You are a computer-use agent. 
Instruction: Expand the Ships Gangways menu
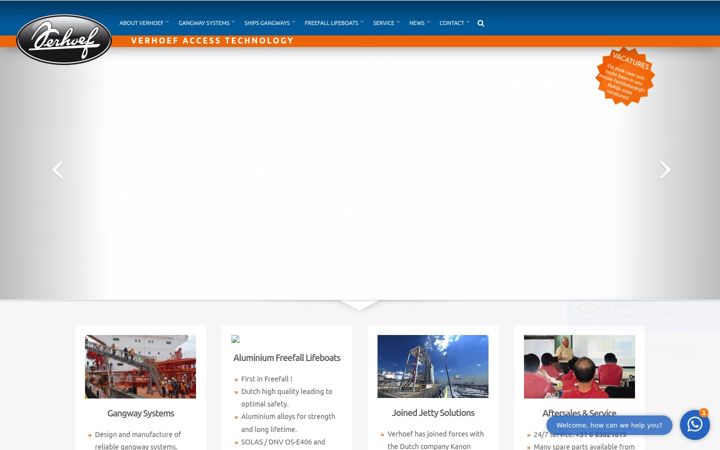coord(269,23)
